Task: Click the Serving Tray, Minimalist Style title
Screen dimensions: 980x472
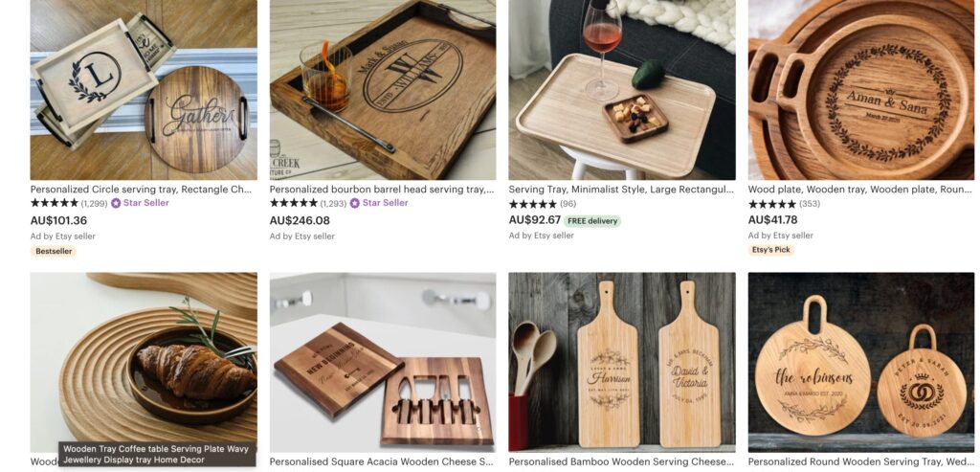Action: click(x=621, y=190)
